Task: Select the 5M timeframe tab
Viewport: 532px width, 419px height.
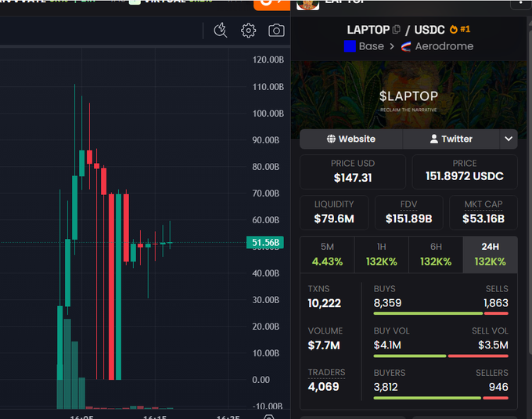Action: tap(327, 255)
